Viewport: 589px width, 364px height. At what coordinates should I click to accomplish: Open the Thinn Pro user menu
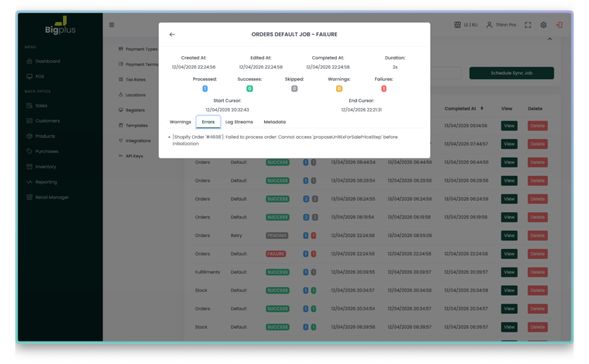(501, 25)
